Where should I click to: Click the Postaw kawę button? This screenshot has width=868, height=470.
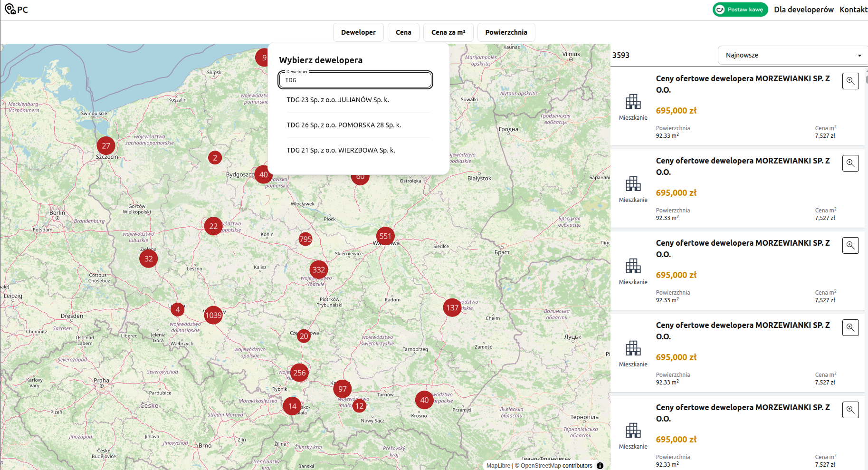point(740,10)
